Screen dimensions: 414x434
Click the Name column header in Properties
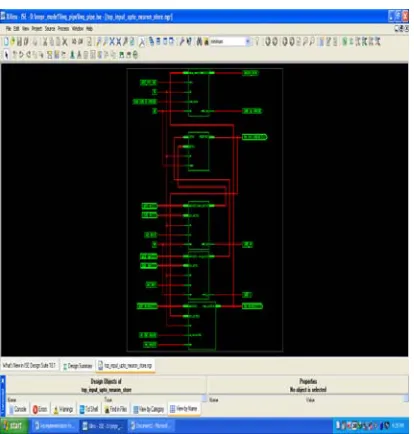pos(214,399)
